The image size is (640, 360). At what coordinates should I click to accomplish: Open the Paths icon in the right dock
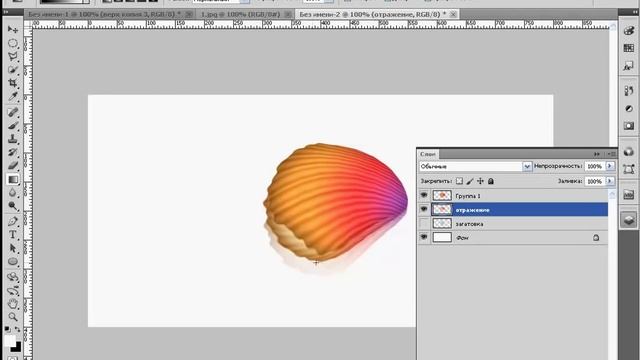click(629, 169)
